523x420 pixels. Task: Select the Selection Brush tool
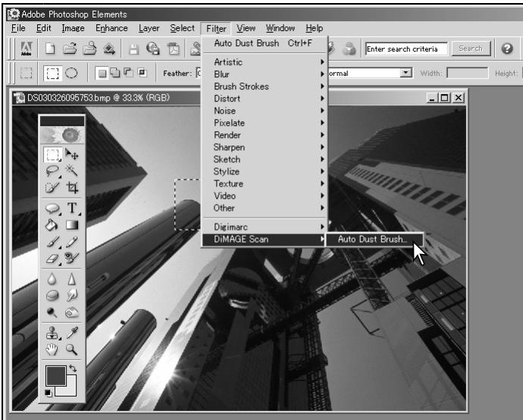point(52,187)
